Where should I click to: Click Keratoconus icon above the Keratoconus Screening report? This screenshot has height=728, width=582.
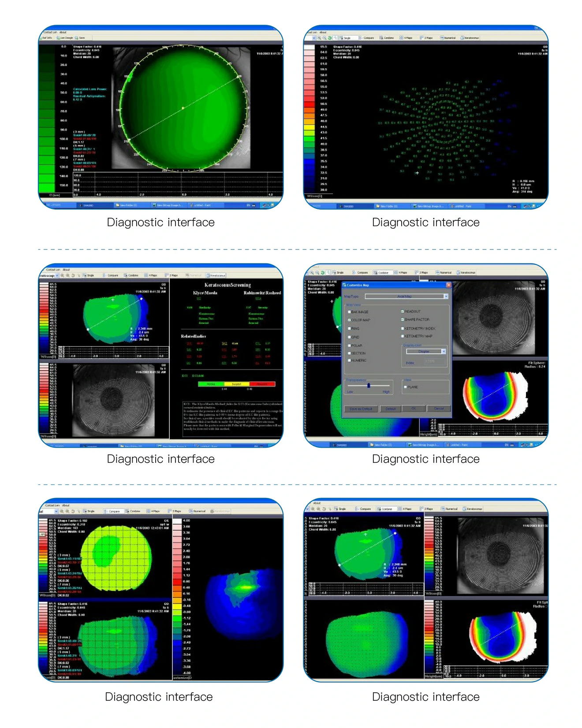coord(216,275)
